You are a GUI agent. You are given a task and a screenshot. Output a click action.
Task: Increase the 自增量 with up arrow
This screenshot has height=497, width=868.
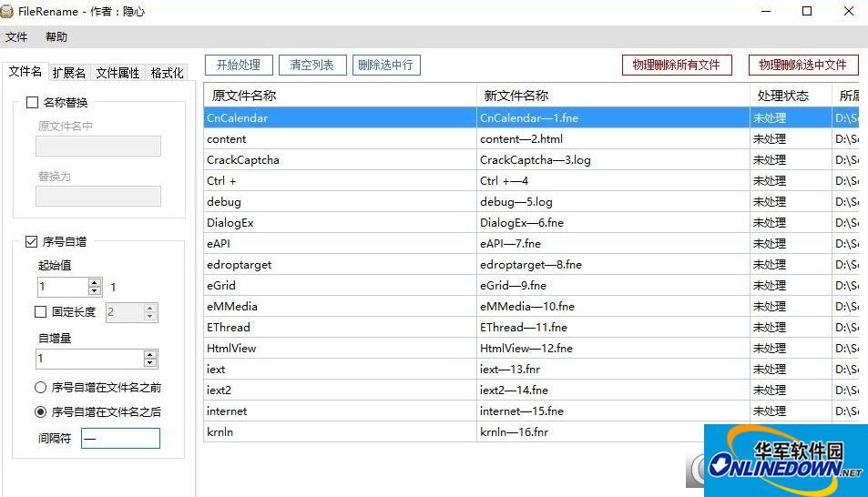point(150,354)
